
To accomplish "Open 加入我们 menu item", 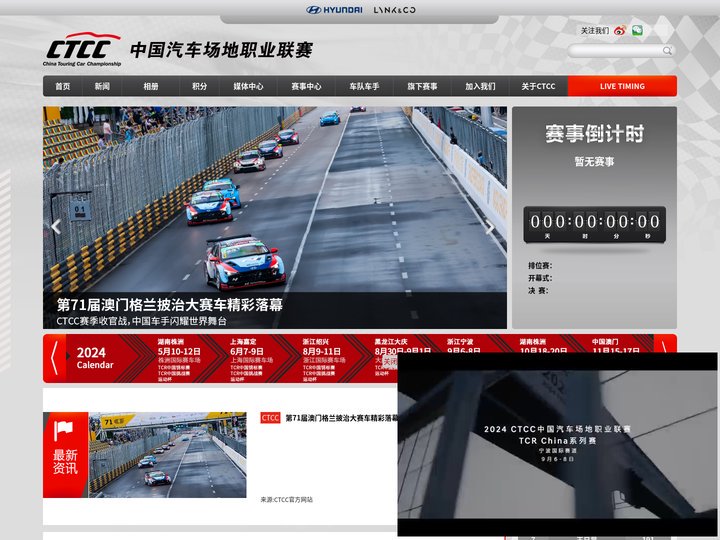I will click(480, 86).
